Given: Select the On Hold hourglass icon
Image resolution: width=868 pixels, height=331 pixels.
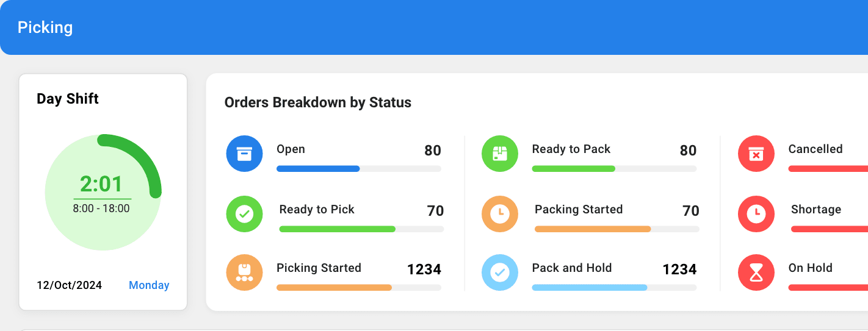Looking at the screenshot, I should (x=756, y=272).
